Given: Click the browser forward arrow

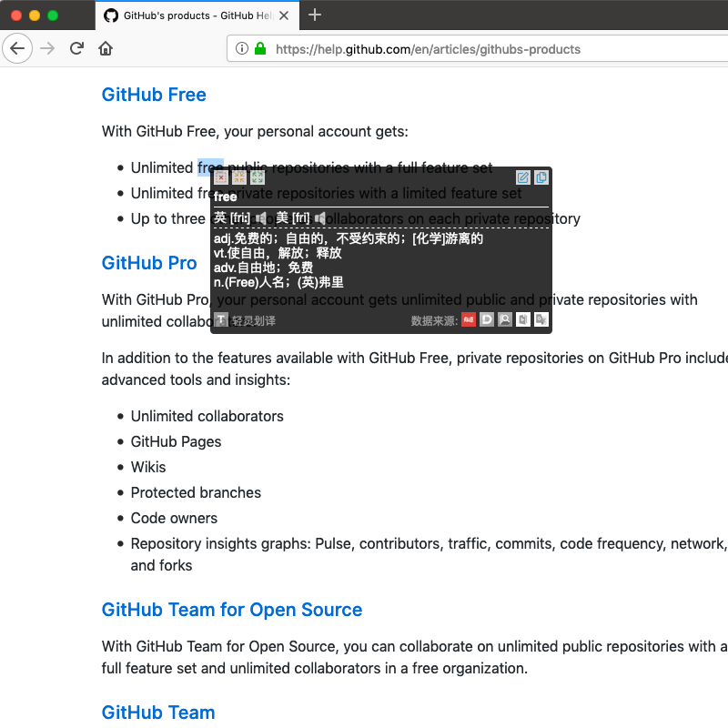Looking at the screenshot, I should (x=47, y=48).
